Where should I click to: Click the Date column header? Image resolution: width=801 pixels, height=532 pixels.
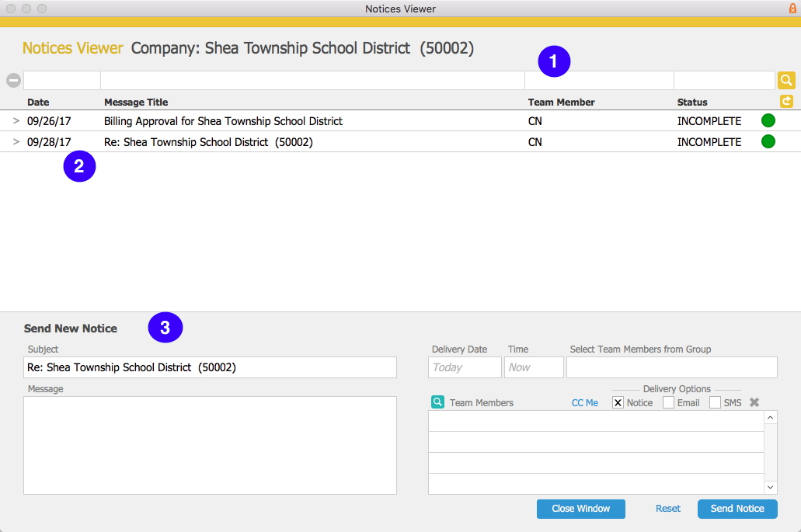(38, 102)
